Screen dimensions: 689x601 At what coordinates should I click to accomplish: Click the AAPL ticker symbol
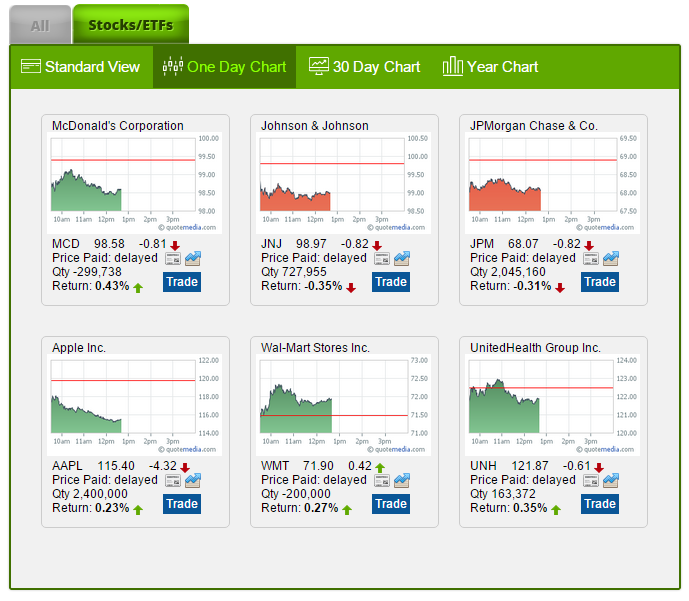67,466
